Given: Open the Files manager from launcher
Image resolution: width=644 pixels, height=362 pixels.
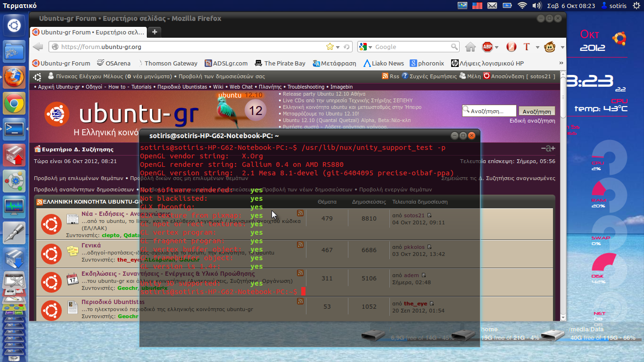Looking at the screenshot, I should pos(14,51).
